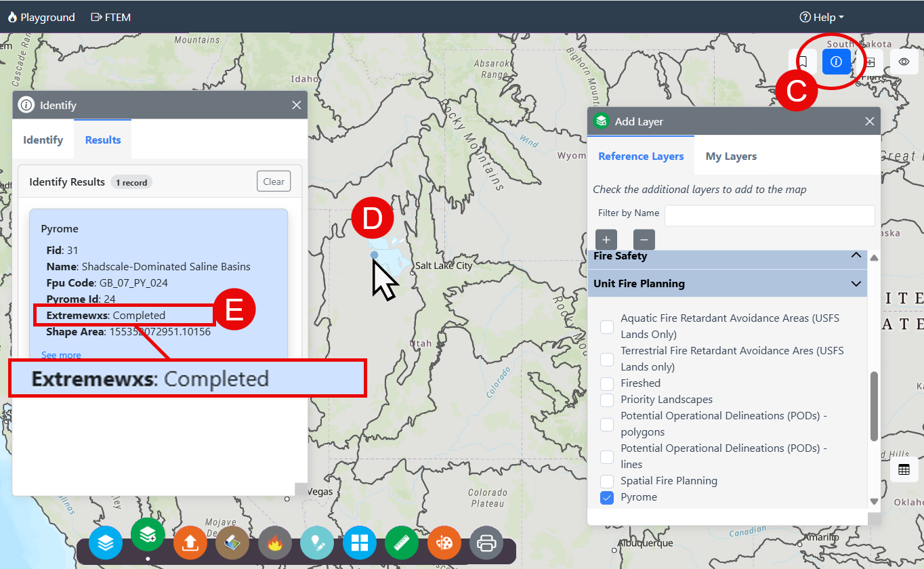Click the resize handle at Identify panel corner
924x569 pixels.
pyautogui.click(x=301, y=489)
